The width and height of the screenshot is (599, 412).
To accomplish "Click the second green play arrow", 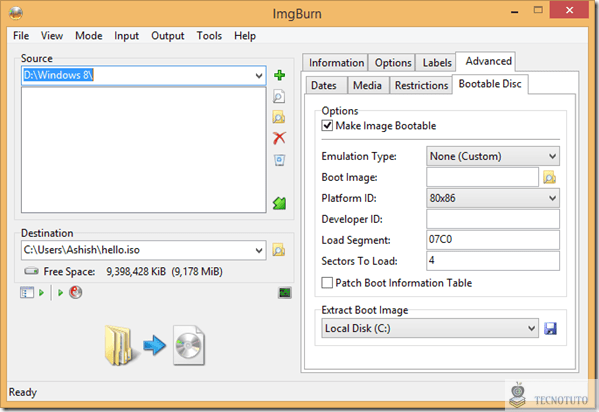I will coord(60,292).
